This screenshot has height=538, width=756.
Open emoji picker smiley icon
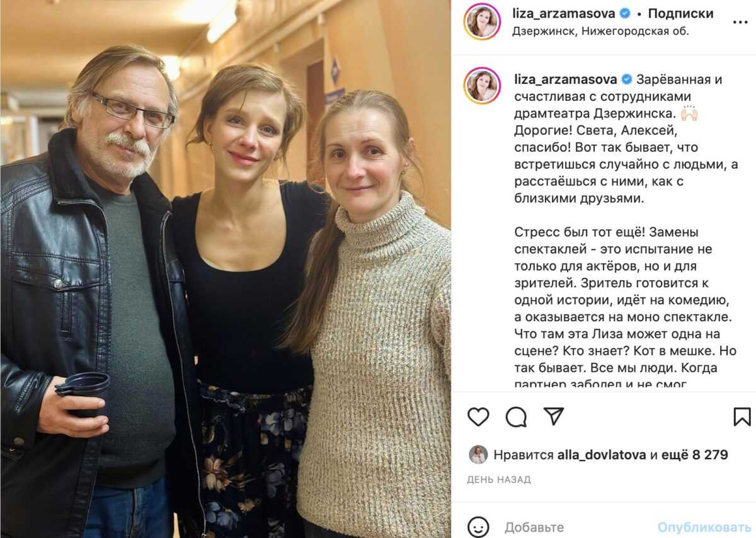click(x=479, y=527)
